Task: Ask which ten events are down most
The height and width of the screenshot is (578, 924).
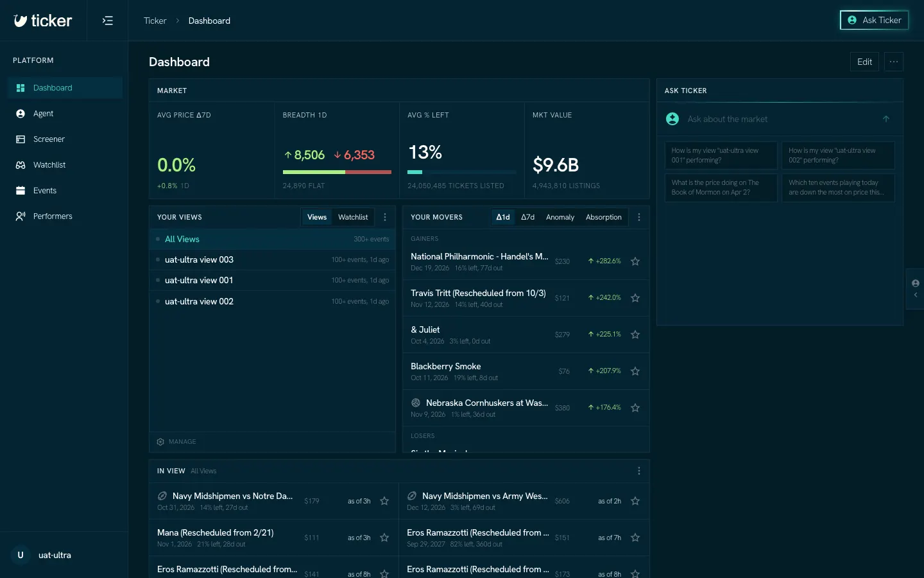Action: click(838, 188)
